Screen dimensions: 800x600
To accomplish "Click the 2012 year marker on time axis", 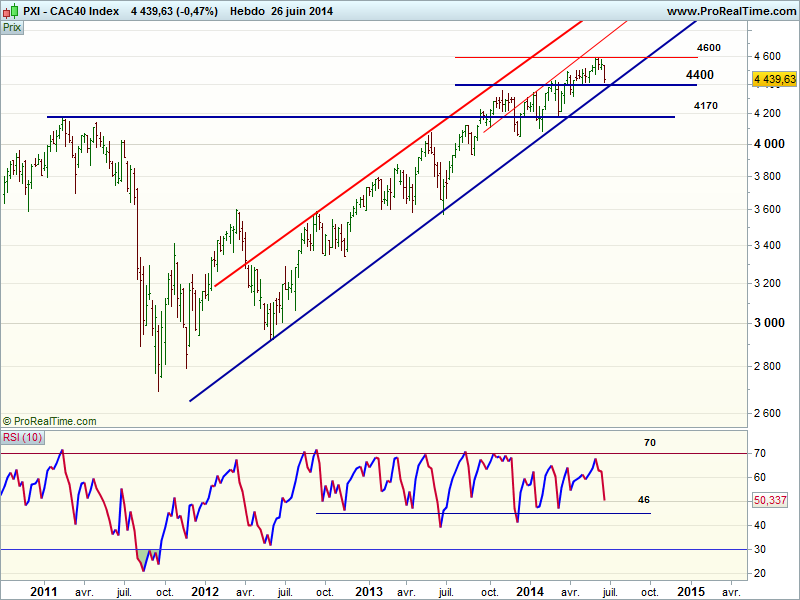I will (205, 591).
